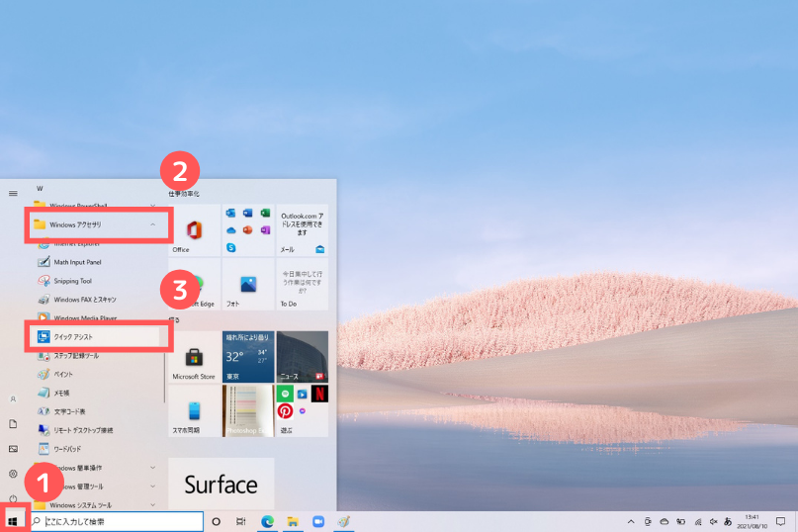Click the battery icon in system tray
798x532 pixels.
click(681, 522)
